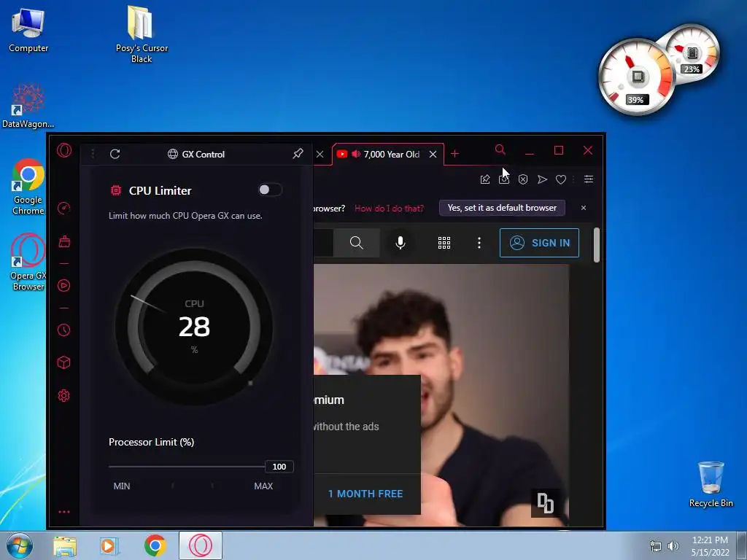The height and width of the screenshot is (560, 747).
Task: Open the GX Control panel three-dot options
Action: click(93, 153)
